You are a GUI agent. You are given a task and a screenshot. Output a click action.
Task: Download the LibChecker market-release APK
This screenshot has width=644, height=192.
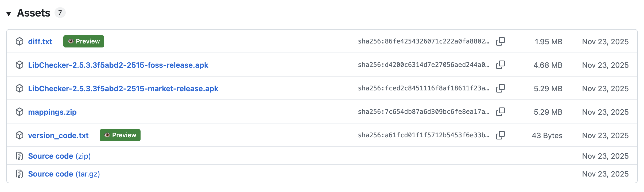pos(123,89)
